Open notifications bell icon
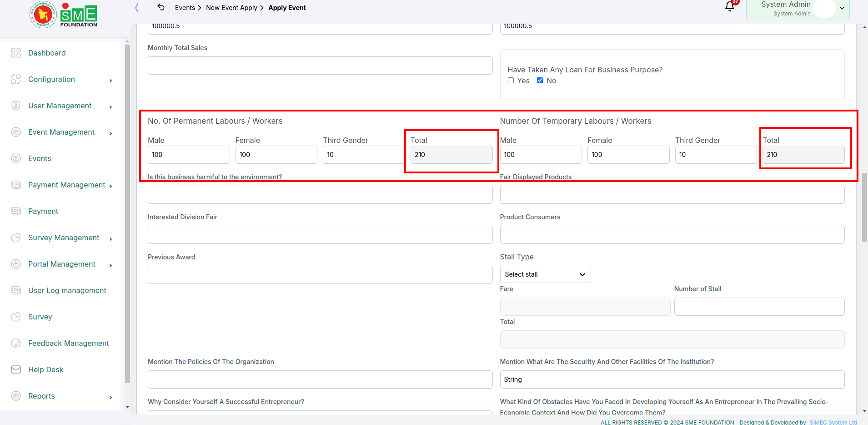Image resolution: width=868 pixels, height=425 pixels. (730, 6)
